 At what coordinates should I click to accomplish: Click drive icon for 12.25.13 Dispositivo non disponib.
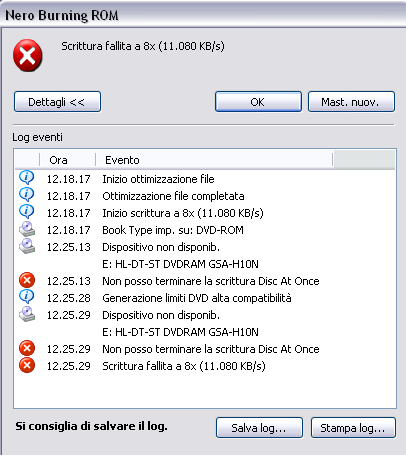click(x=27, y=246)
